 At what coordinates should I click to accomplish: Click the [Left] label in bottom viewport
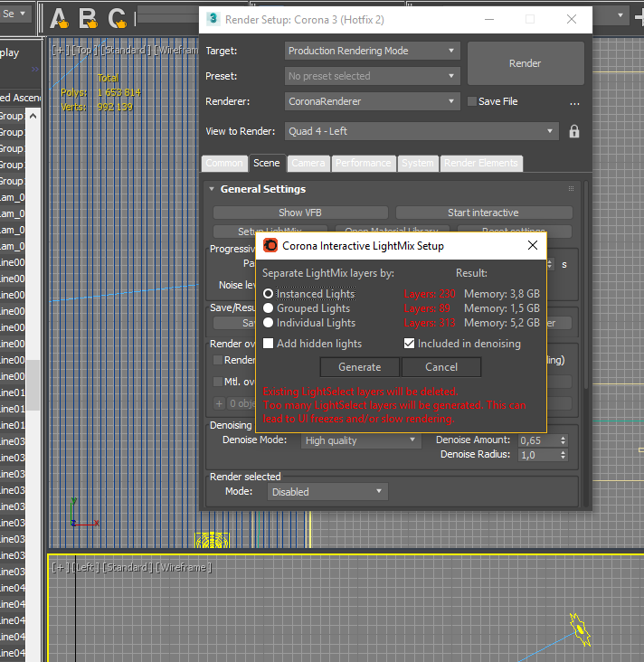click(x=87, y=567)
